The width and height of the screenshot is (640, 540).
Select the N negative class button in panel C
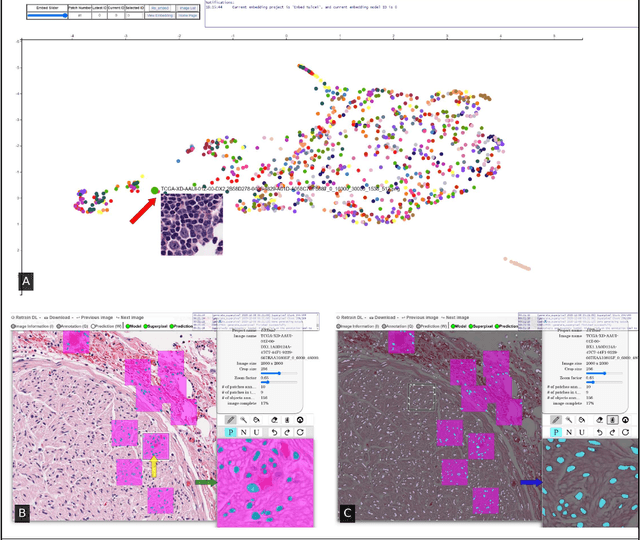569,432
